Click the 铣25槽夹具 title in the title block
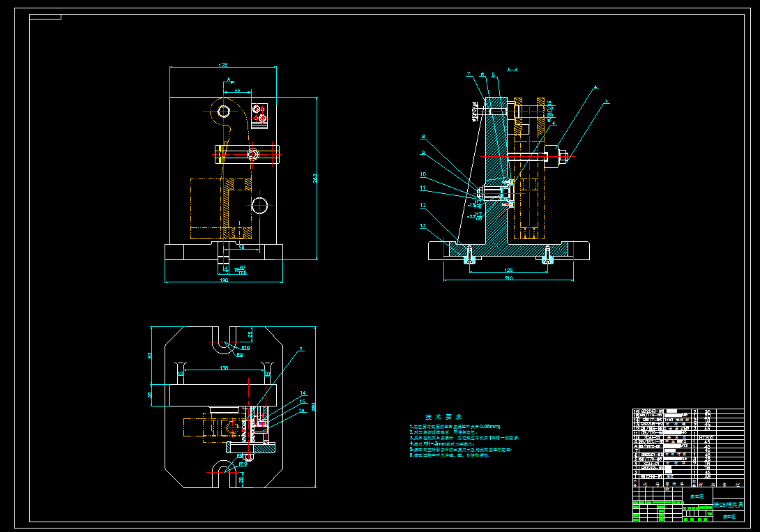This screenshot has height=532, width=760. (729, 505)
